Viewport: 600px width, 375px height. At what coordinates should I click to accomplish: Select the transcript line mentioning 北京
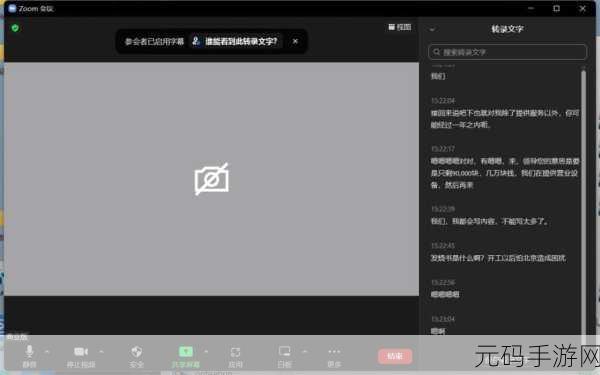coord(498,258)
